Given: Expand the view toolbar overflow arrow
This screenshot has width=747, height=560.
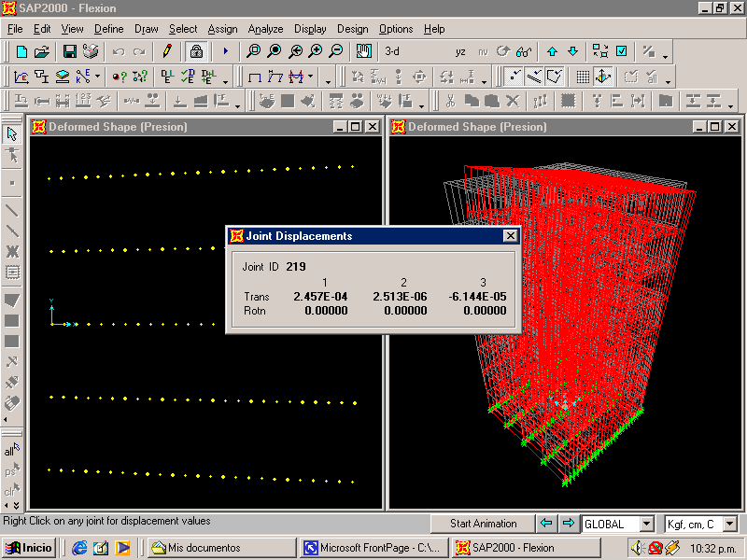Looking at the screenshot, I should pyautogui.click(x=666, y=57).
